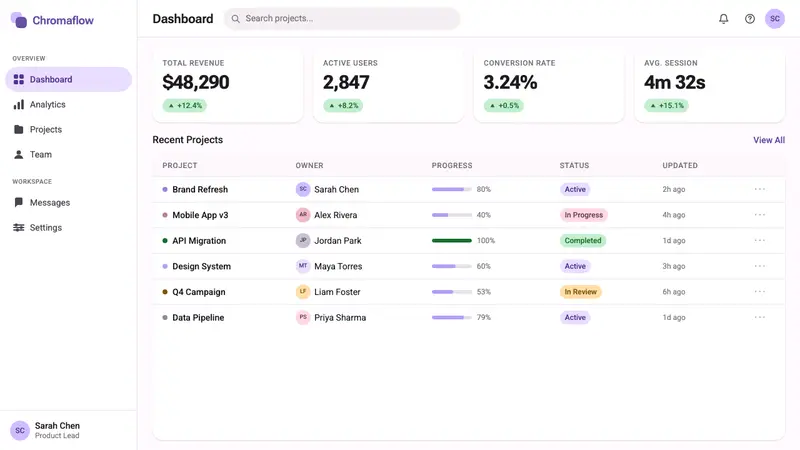
Task: Open more options for API Migration row
Action: click(x=760, y=240)
